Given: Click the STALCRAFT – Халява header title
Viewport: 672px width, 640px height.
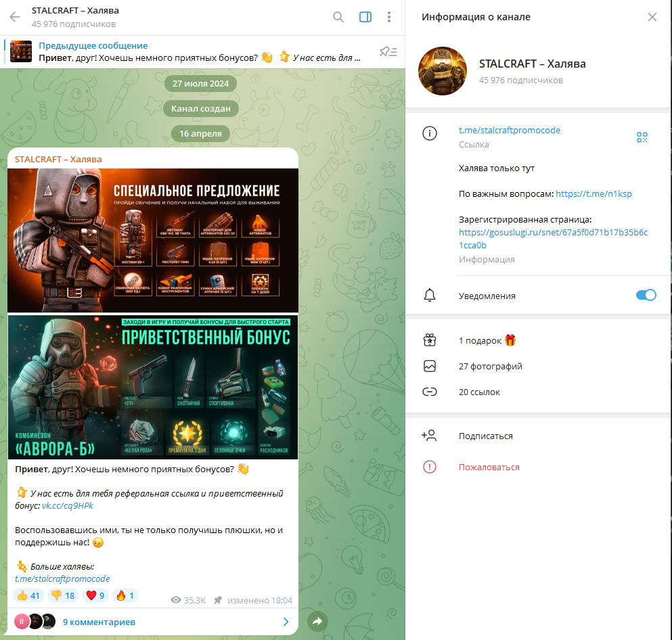Looking at the screenshot, I should tap(75, 10).
